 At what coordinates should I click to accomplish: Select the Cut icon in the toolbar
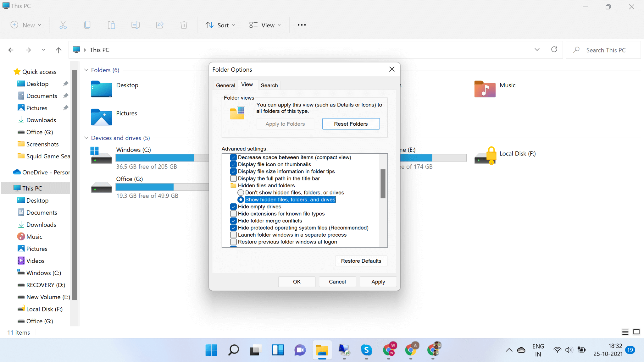click(63, 25)
